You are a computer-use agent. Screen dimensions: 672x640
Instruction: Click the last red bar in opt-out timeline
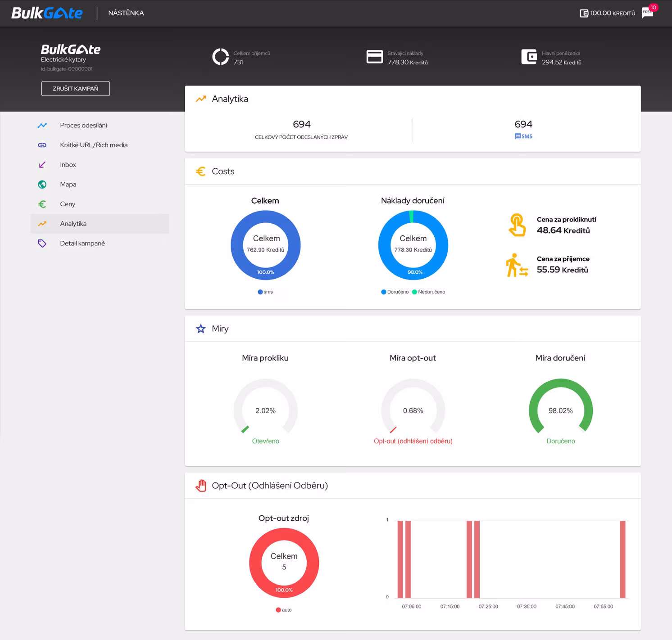click(x=622, y=559)
